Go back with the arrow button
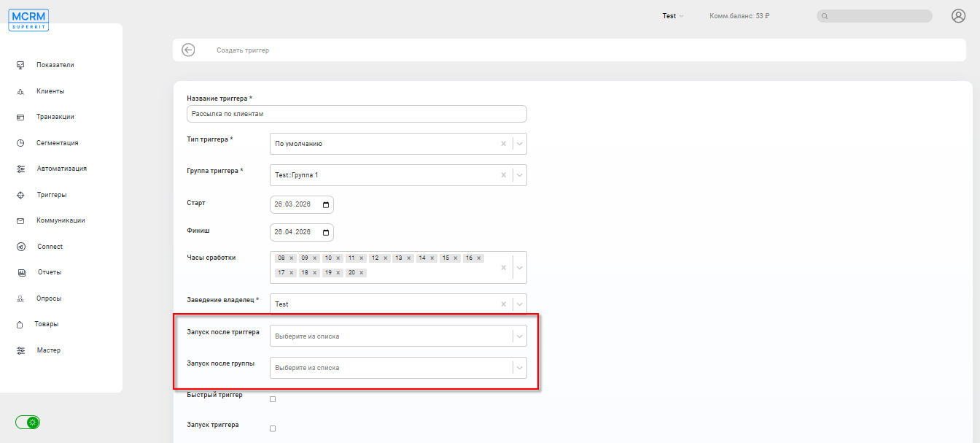Screen dimensions: 980x443 click(188, 50)
